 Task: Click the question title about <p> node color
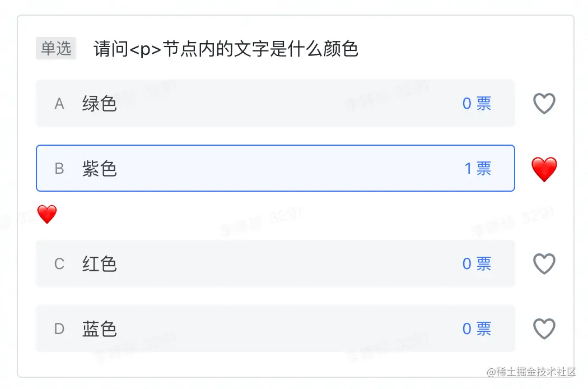point(226,49)
